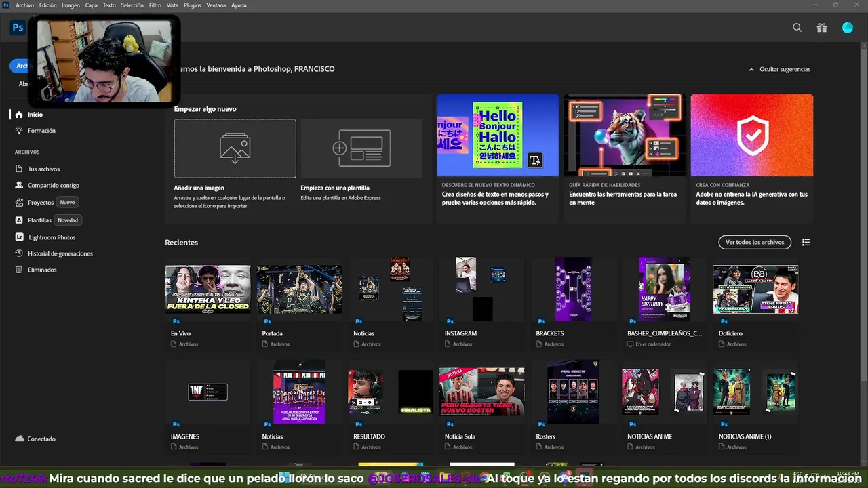Open the Noticia Sola recent file thumbnail

pos(481,392)
